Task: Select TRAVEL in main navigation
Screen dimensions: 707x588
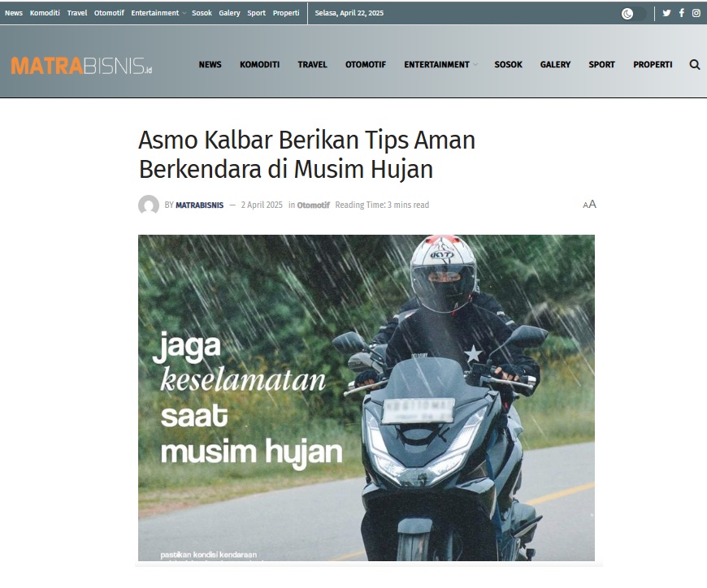Action: point(313,64)
